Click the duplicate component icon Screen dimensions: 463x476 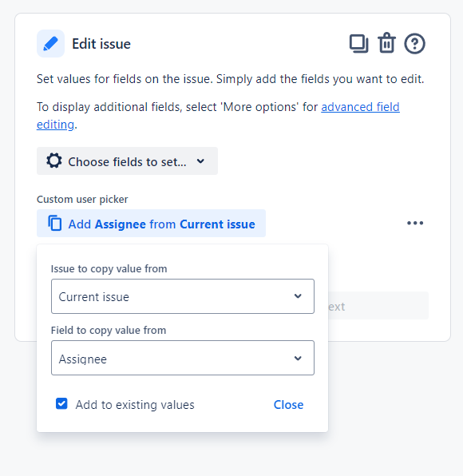[x=358, y=44]
